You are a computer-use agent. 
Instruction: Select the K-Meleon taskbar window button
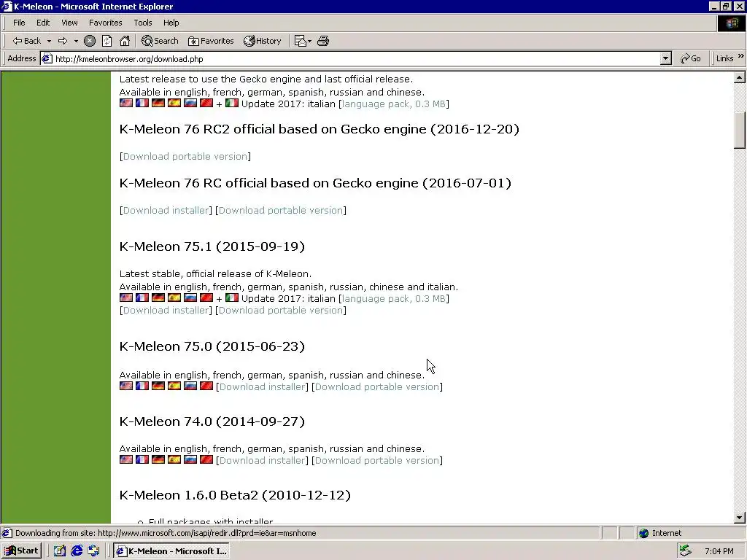click(x=172, y=551)
